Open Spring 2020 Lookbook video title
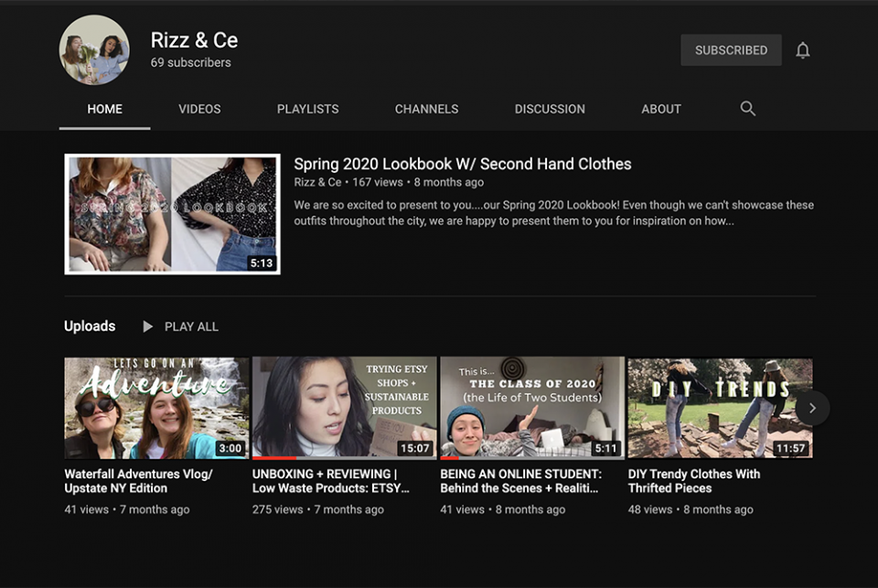The image size is (878, 588). click(463, 164)
